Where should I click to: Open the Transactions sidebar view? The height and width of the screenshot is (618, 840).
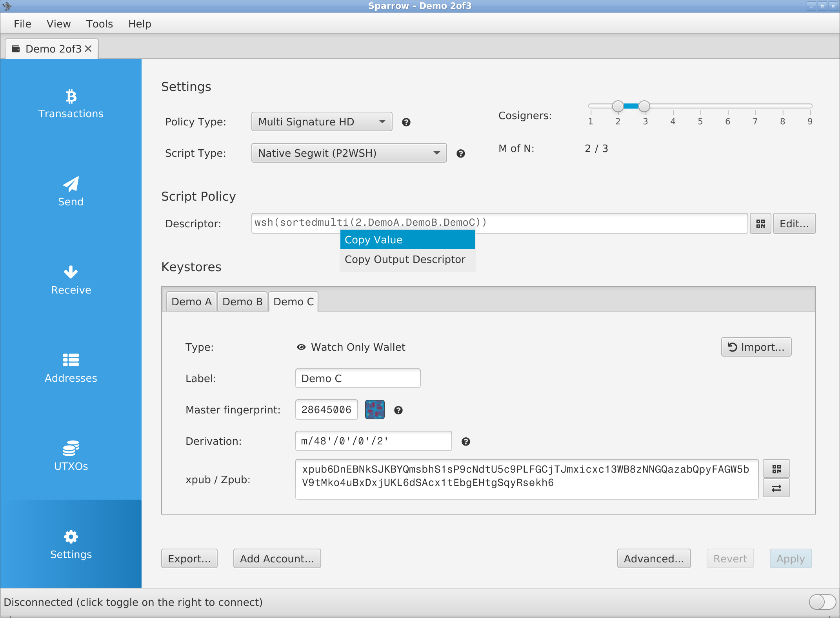click(71, 103)
